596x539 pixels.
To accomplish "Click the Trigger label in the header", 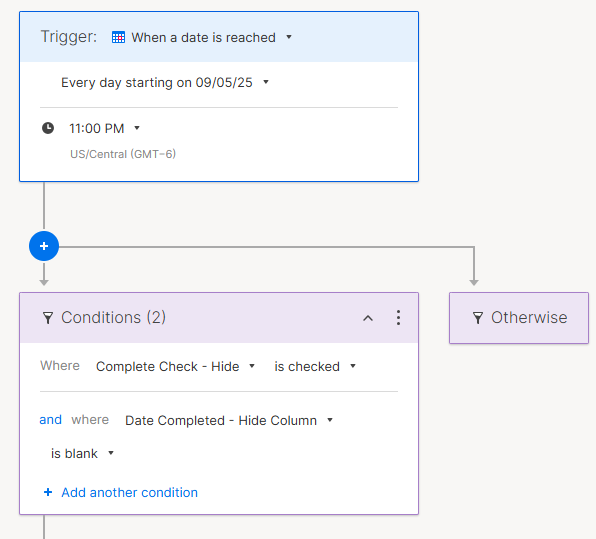I will click(69, 37).
